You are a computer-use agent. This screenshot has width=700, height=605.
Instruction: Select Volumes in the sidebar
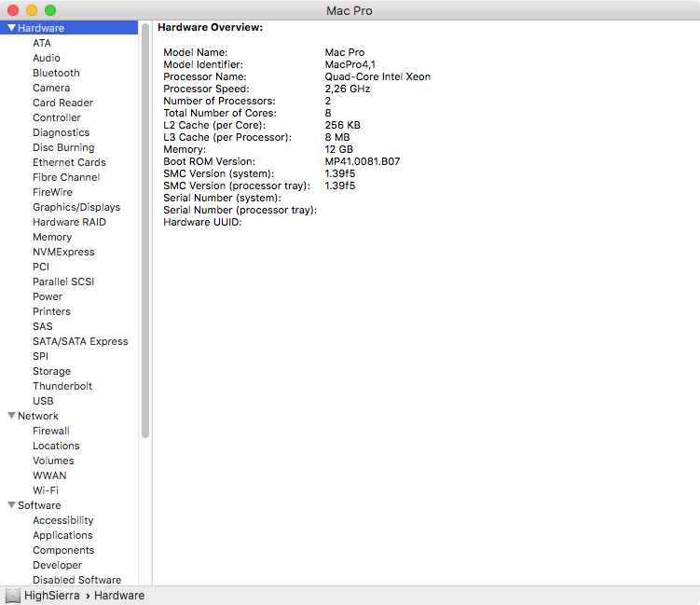point(53,461)
